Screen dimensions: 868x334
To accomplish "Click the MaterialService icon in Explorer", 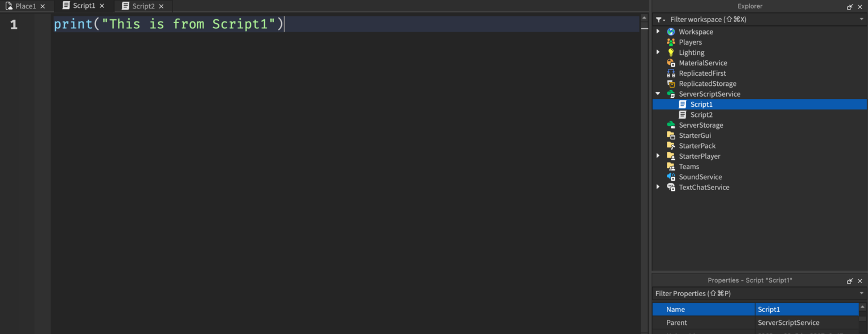I will (x=670, y=62).
